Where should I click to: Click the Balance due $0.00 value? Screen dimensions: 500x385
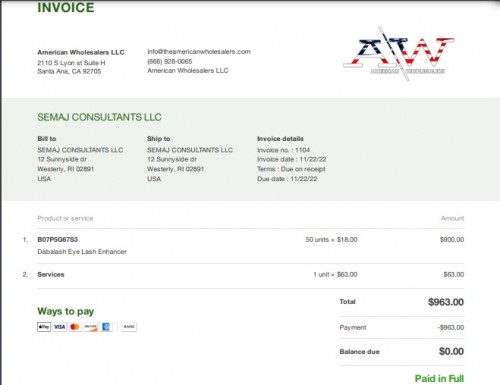451,351
